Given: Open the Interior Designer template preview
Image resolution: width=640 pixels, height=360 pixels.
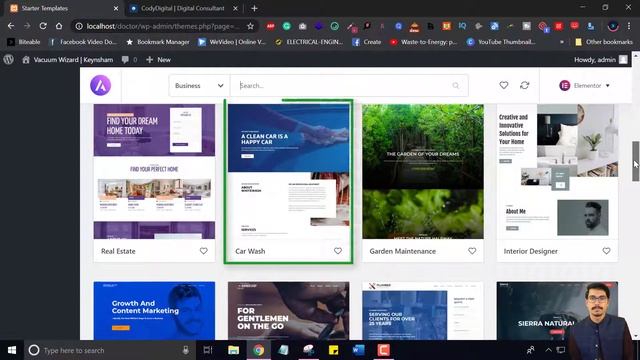Looking at the screenshot, I should pos(557,171).
